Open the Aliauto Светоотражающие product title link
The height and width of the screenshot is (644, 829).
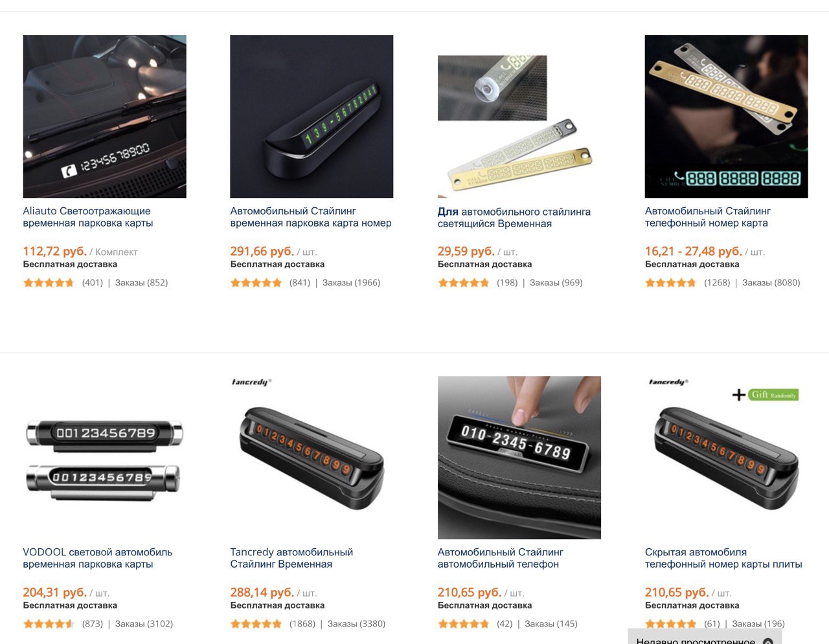(x=88, y=217)
